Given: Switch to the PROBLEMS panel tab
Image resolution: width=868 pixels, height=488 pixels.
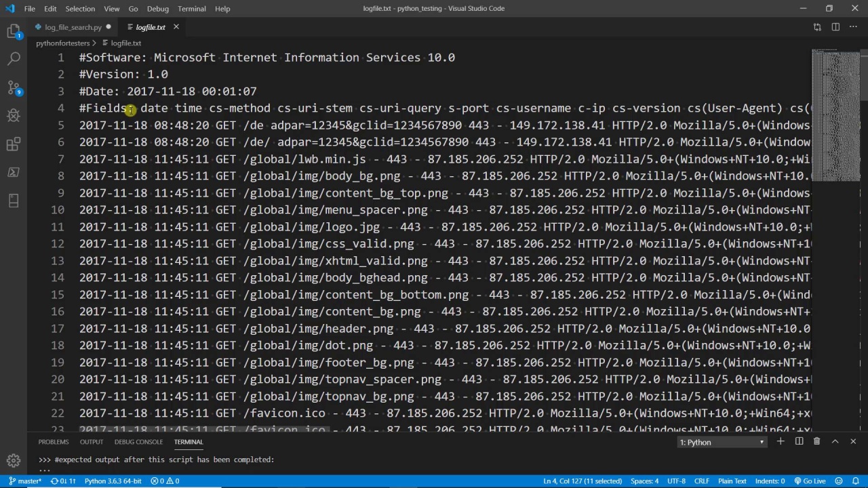Looking at the screenshot, I should point(54,442).
